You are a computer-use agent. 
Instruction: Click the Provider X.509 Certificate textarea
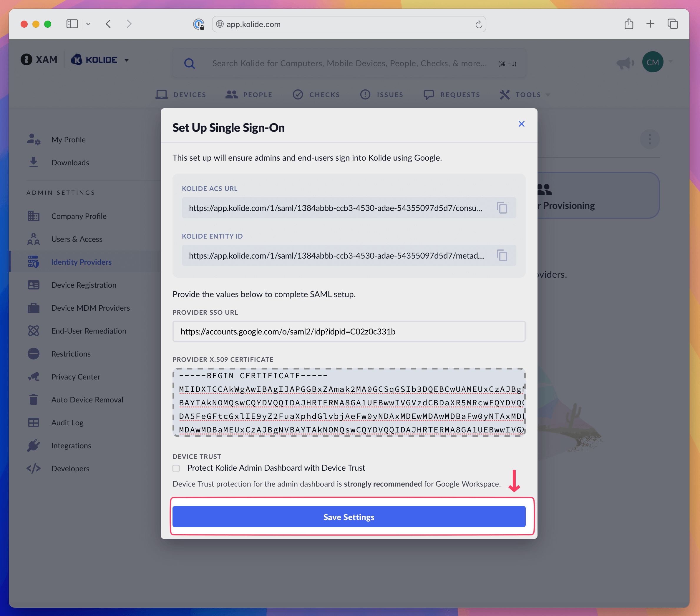click(349, 402)
